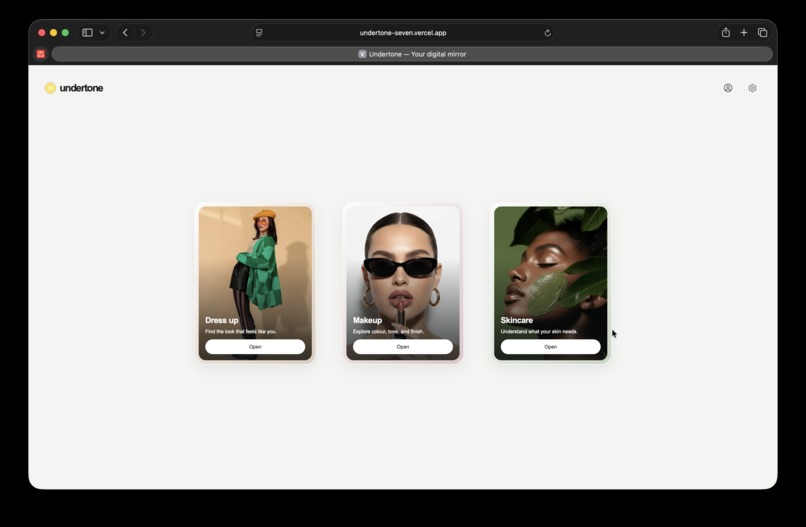Select the Undertone — Your digital mirror tab
The width and height of the screenshot is (806, 527).
[x=412, y=54]
